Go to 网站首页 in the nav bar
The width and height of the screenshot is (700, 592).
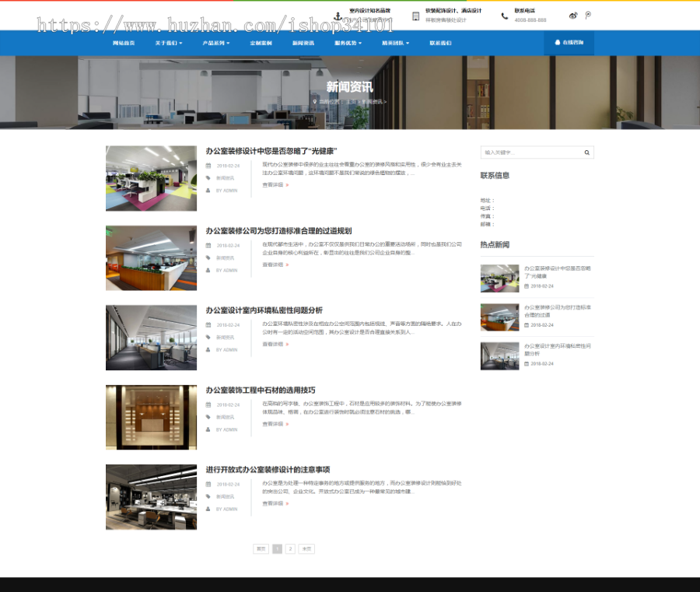(x=124, y=44)
